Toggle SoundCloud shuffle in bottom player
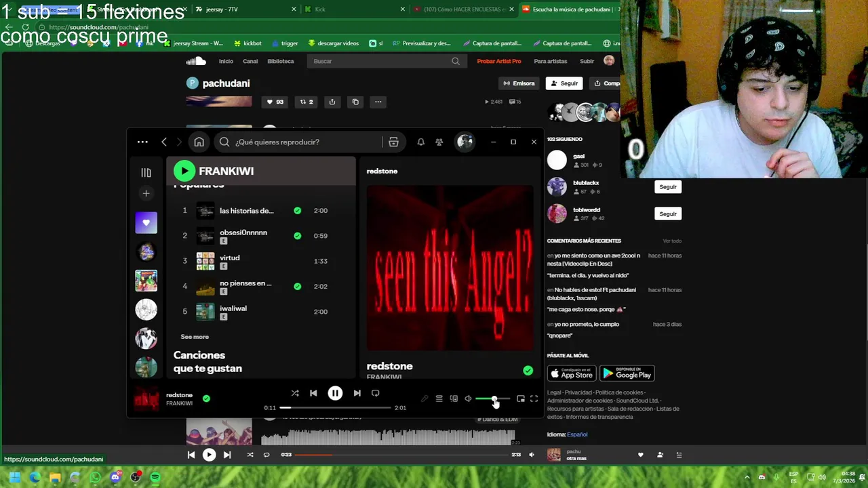 (250, 455)
